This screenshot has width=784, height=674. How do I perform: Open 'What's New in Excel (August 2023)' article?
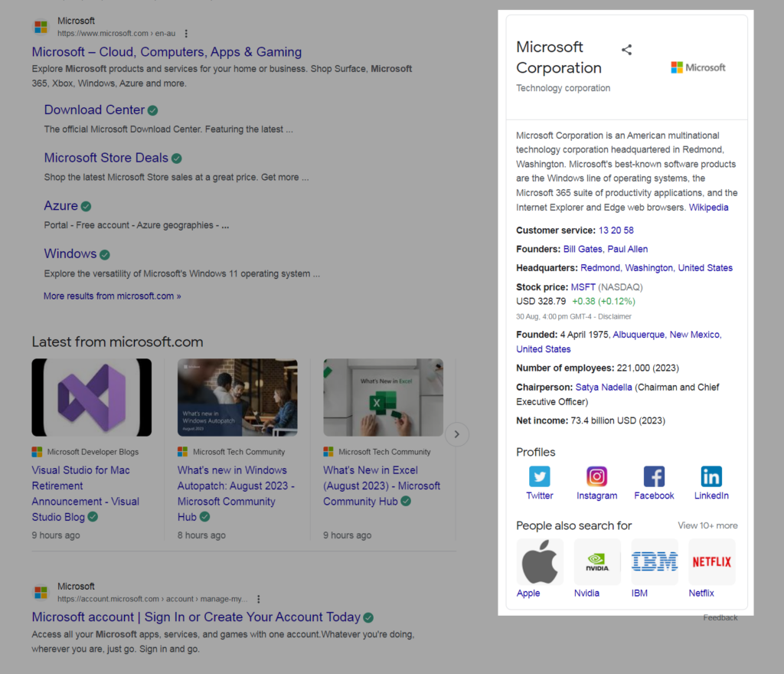pyautogui.click(x=381, y=486)
